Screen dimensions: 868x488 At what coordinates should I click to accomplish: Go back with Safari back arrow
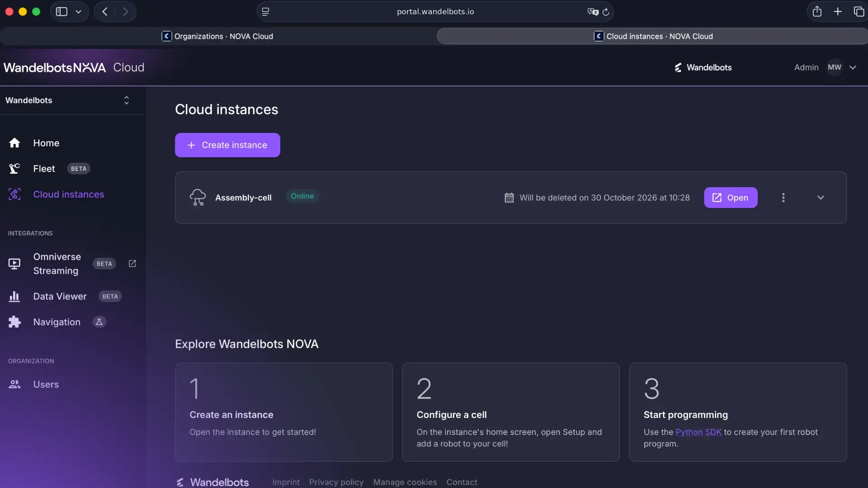click(x=105, y=12)
